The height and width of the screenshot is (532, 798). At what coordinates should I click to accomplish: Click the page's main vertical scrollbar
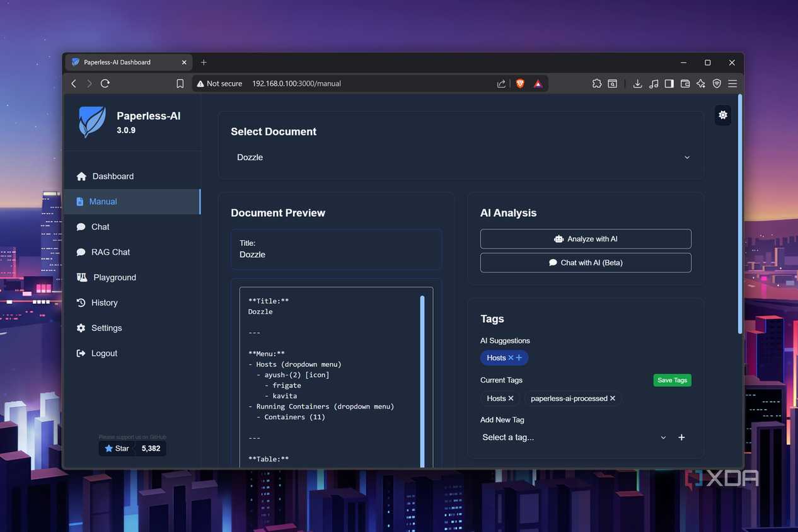coord(740,214)
